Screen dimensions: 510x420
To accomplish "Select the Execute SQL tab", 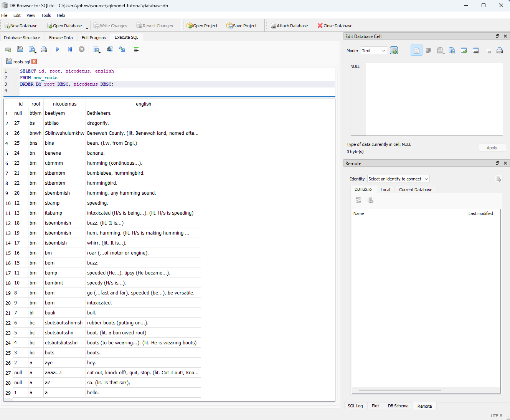I will pos(126,37).
